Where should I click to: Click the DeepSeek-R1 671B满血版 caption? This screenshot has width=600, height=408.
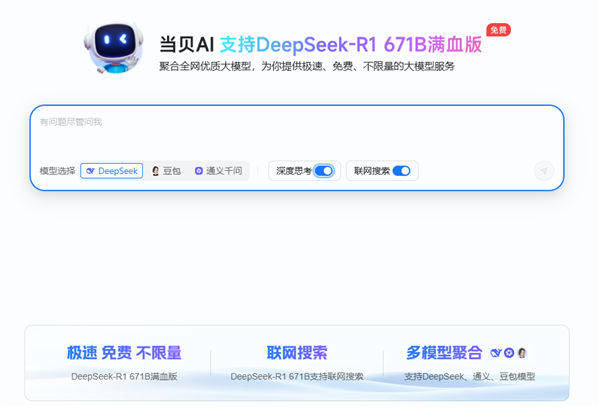124,377
